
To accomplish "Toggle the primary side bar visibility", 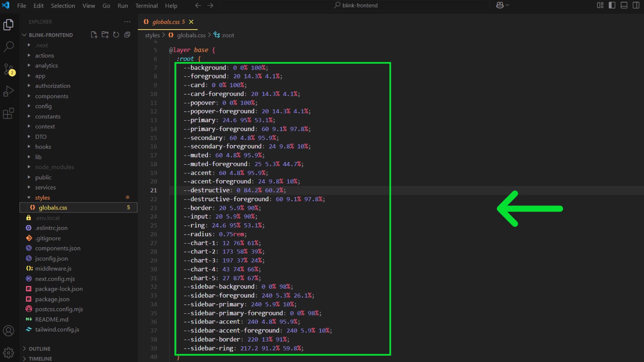I will pyautogui.click(x=612, y=5).
